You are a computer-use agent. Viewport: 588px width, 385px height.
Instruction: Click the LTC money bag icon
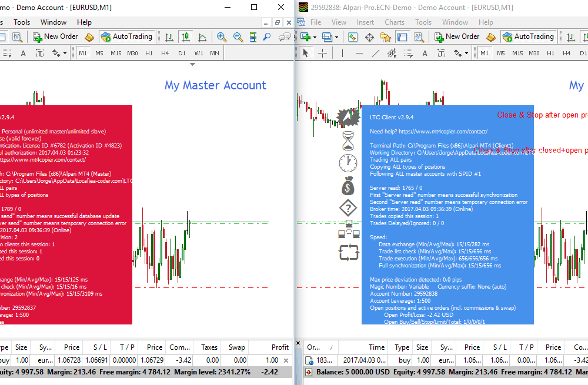point(348,186)
